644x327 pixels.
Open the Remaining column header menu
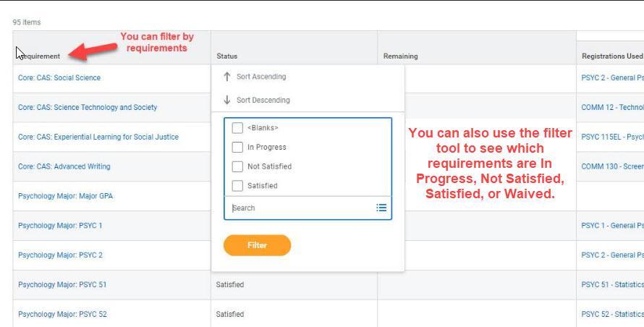[400, 56]
